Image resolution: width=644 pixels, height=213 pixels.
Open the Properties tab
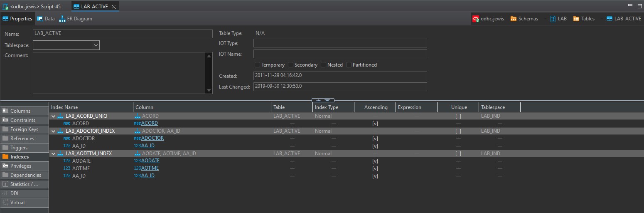(17, 19)
